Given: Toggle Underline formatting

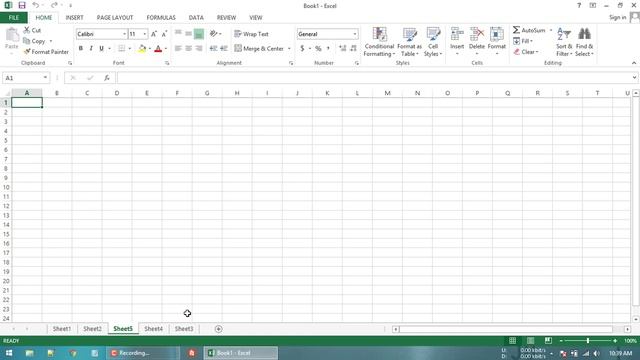Looking at the screenshot, I should coord(102,49).
